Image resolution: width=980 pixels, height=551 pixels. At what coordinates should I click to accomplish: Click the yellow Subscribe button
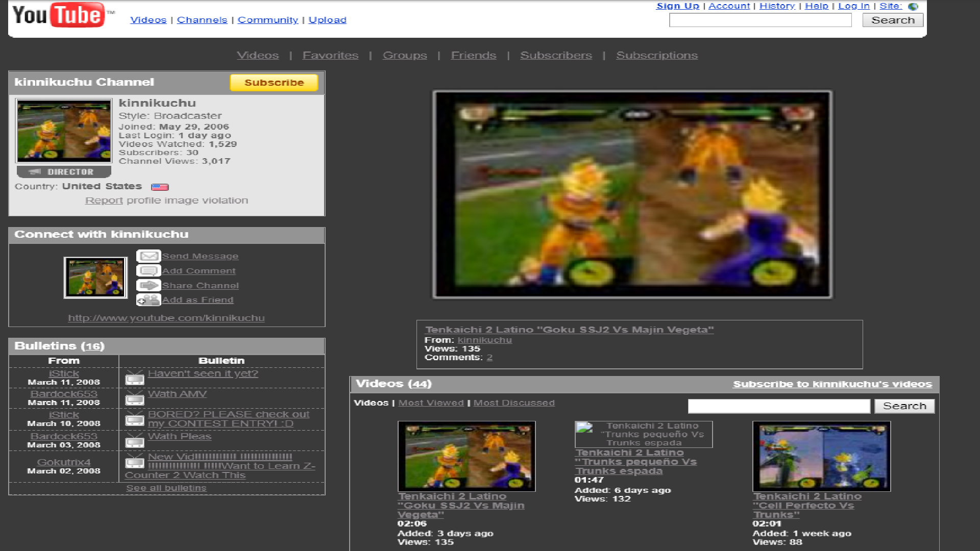274,83
